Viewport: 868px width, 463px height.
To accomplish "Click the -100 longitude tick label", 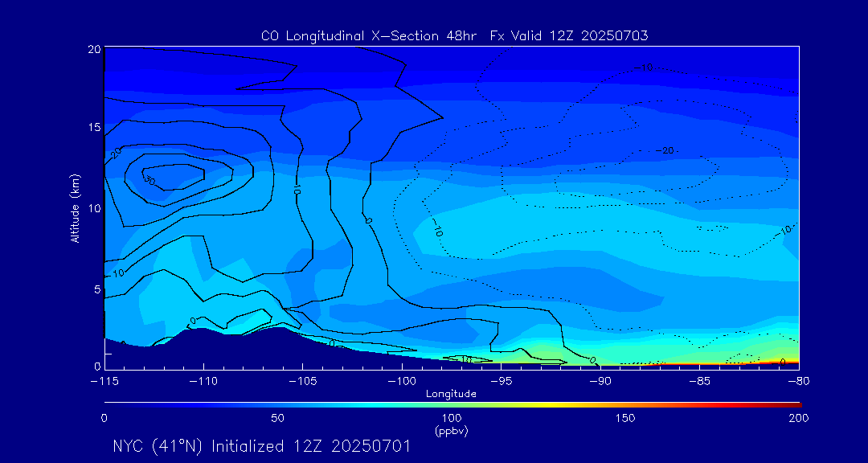I will (x=402, y=382).
